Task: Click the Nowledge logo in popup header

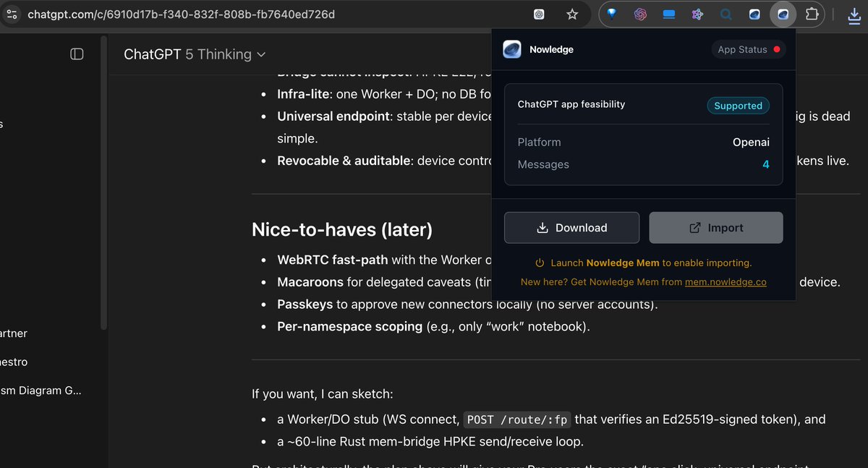Action: tap(512, 49)
